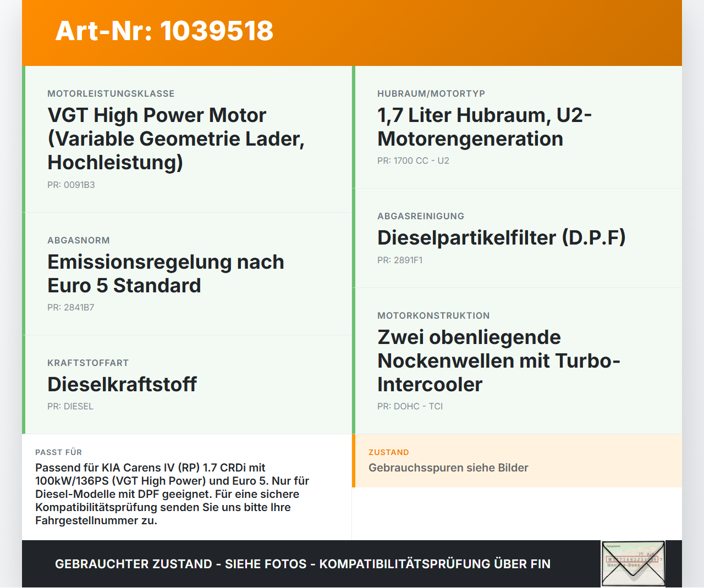Open the envelope thumbnail in the footer
The width and height of the screenshot is (704, 588).
(x=633, y=564)
